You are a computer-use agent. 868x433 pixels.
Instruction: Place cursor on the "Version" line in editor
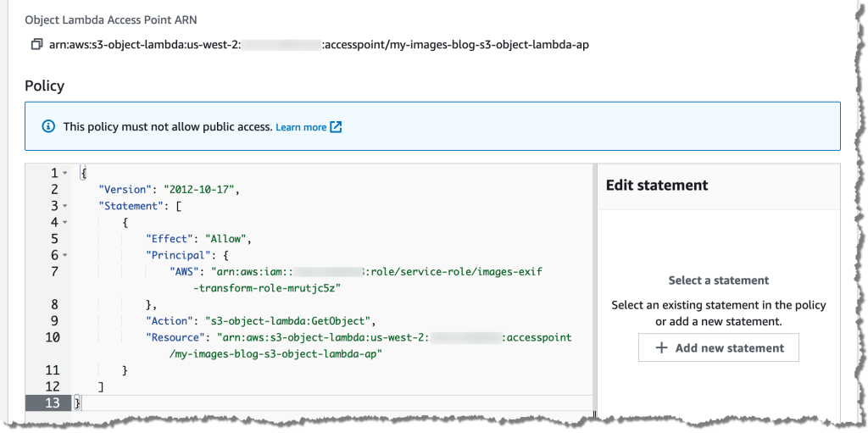[x=170, y=190]
